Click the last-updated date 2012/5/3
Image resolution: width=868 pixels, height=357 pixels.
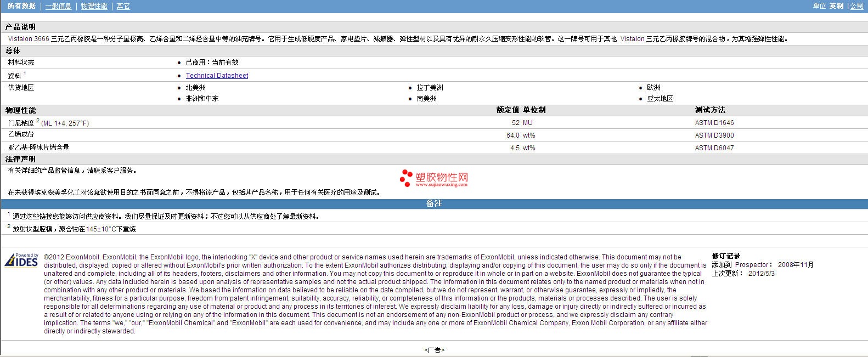[762, 273]
